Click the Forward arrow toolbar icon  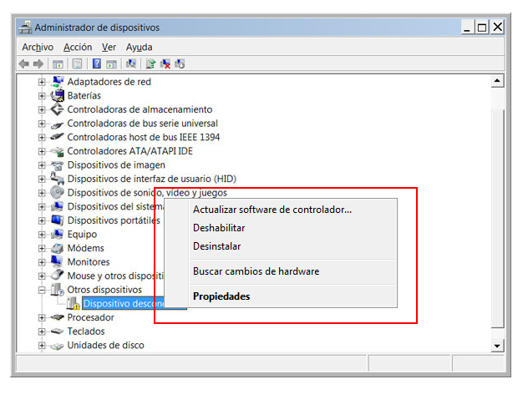pos(38,63)
